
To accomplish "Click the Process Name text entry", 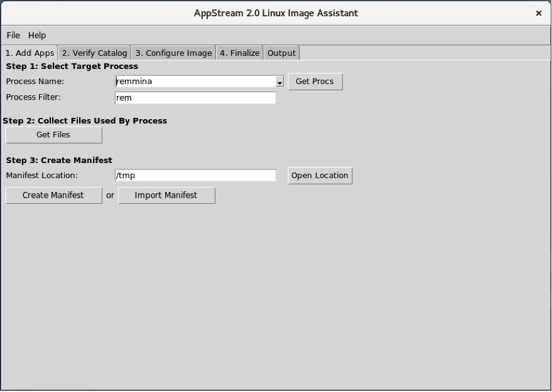I will 188,82.
